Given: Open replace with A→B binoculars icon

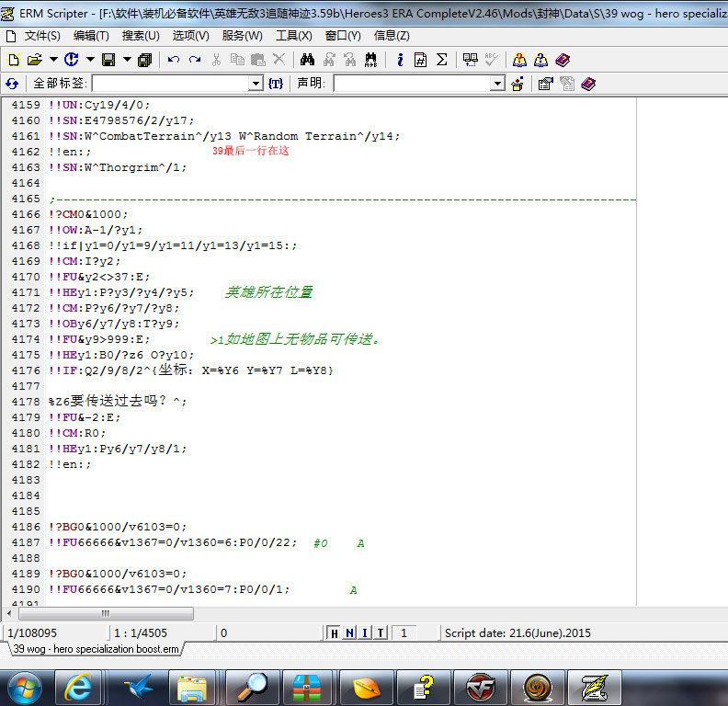Looking at the screenshot, I should [x=371, y=60].
